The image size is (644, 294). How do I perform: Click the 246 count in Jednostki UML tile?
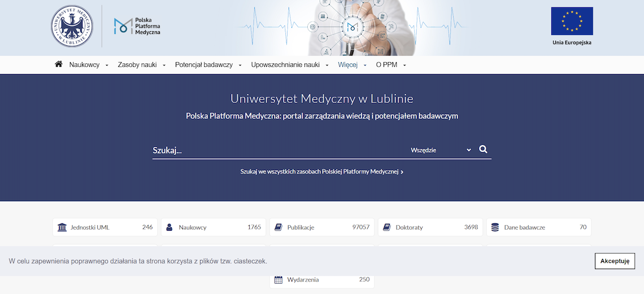pos(147,227)
